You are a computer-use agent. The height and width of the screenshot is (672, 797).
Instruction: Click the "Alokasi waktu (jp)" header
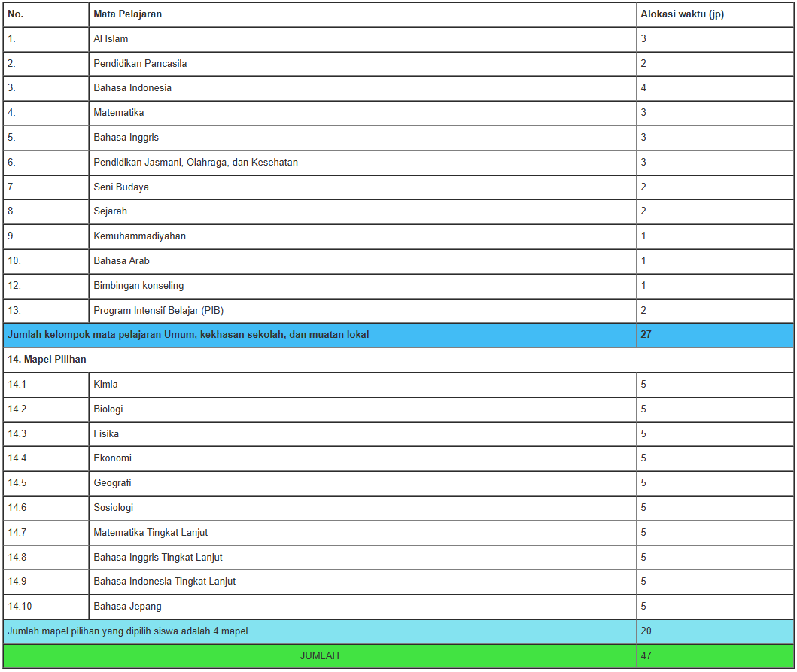coord(682,14)
